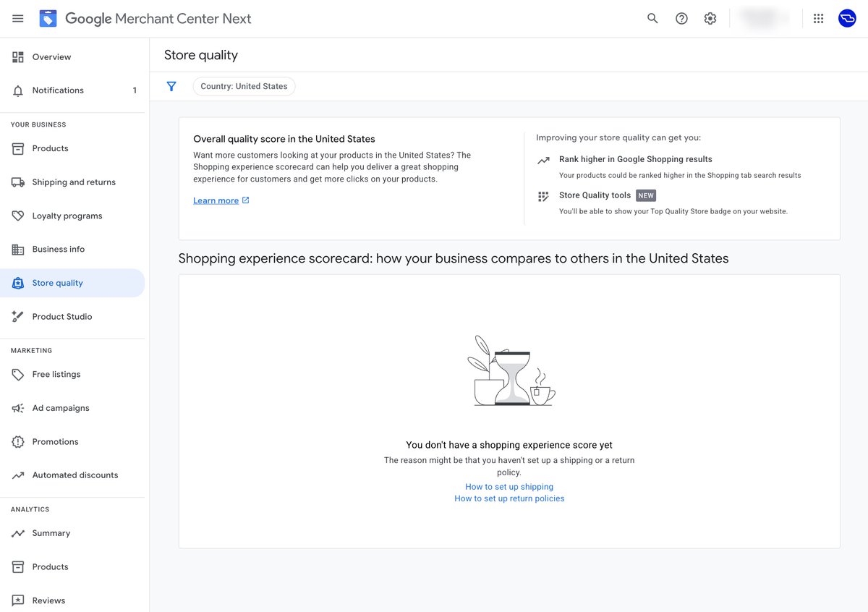This screenshot has width=868, height=612.
Task: Click 'Overall quality score in the United States'
Action: (x=284, y=139)
